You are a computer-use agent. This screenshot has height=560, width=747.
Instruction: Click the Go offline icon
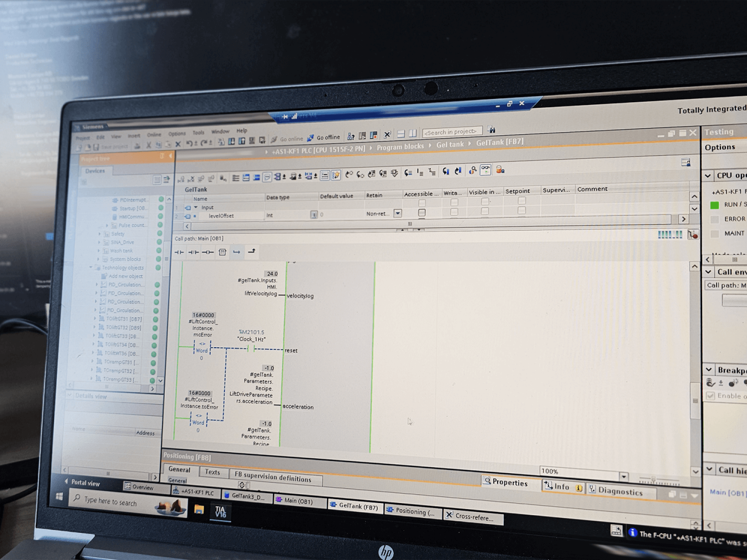[x=310, y=138]
